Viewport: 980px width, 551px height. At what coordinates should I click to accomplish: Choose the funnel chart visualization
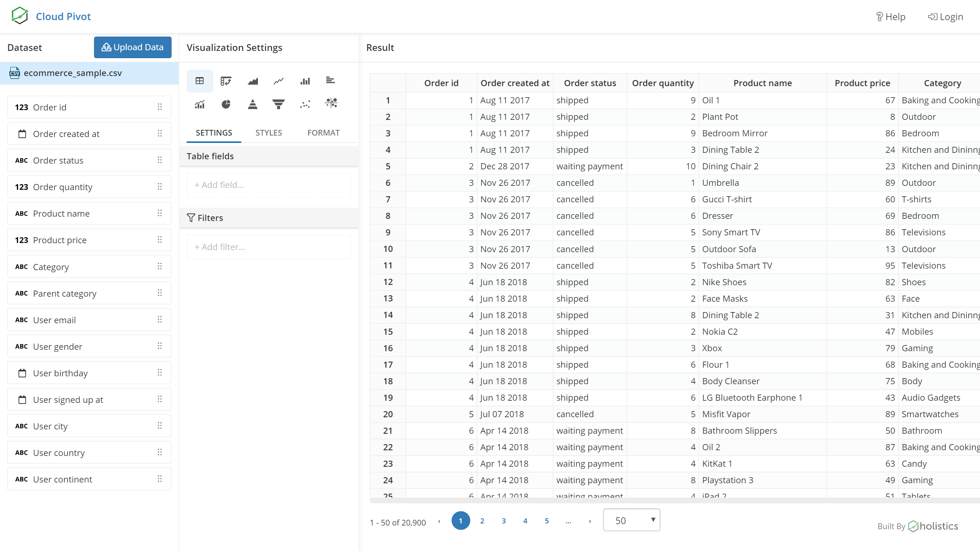pyautogui.click(x=278, y=104)
